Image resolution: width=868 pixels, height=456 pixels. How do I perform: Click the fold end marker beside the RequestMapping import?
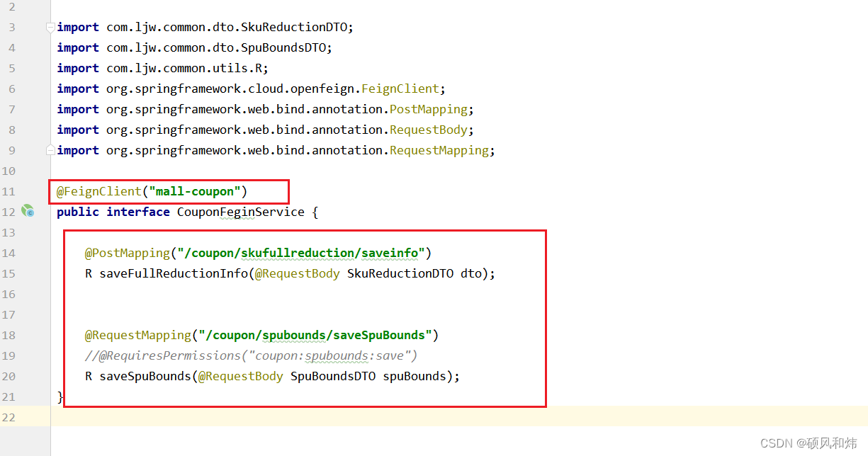click(50, 150)
